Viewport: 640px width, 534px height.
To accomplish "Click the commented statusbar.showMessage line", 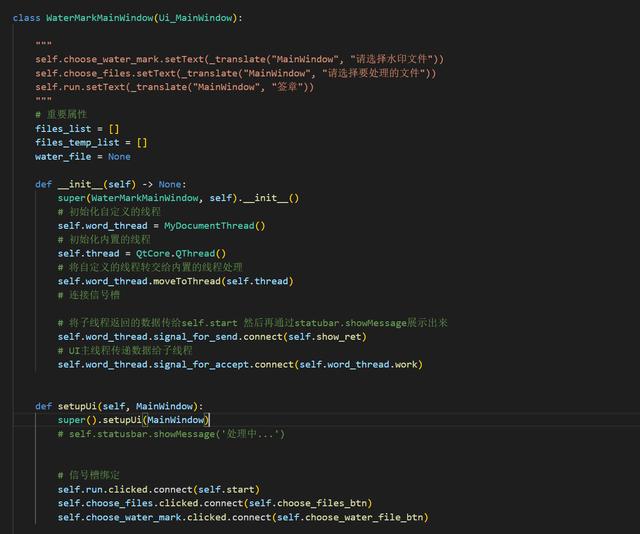I will (171, 434).
